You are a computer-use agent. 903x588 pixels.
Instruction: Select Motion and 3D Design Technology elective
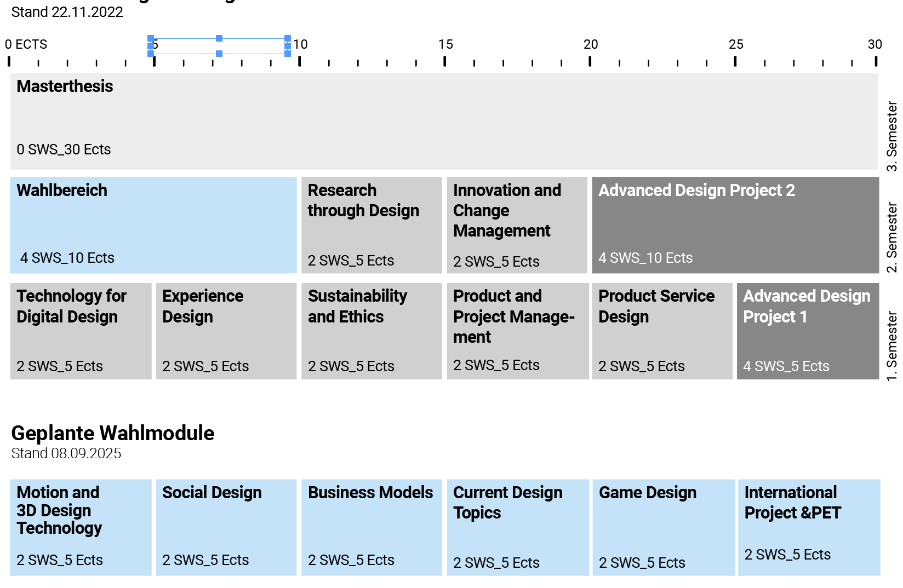[x=81, y=527]
